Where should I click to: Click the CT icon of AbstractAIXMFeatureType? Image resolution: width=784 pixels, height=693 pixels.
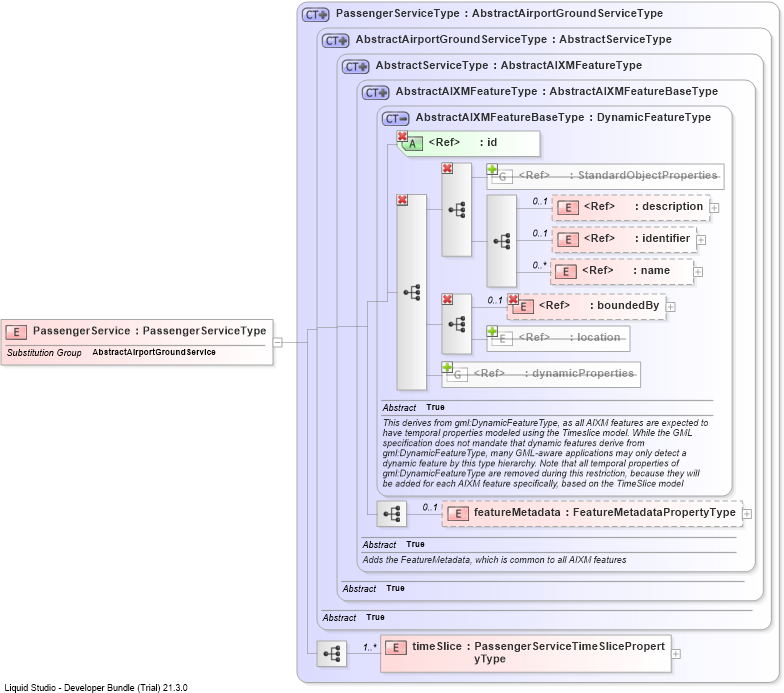(376, 92)
